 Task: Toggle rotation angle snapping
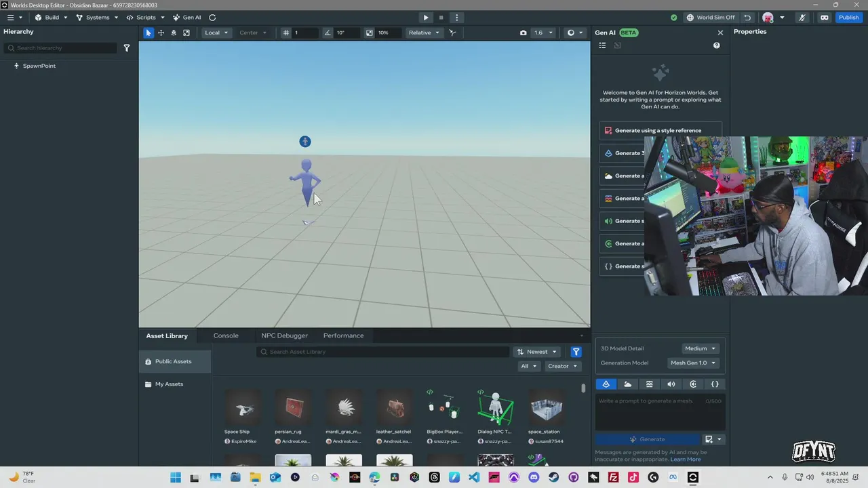[328, 33]
